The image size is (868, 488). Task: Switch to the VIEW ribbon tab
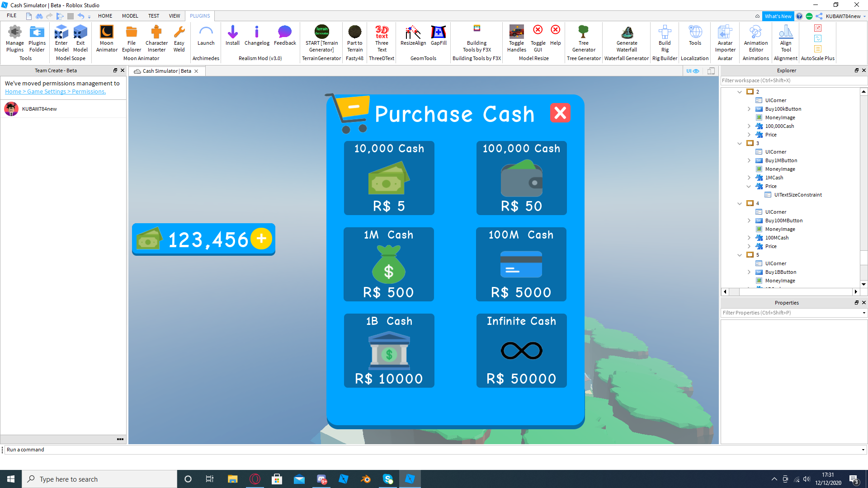pyautogui.click(x=175, y=16)
